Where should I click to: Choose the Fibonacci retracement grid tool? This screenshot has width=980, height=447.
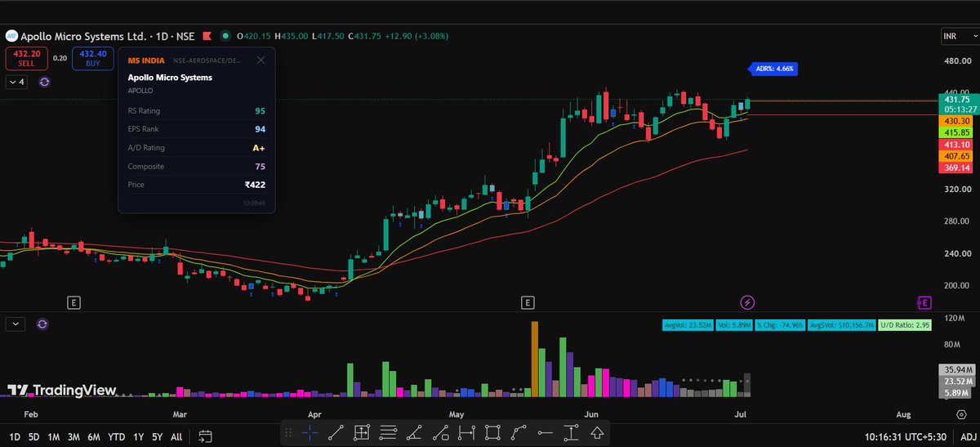click(x=362, y=432)
